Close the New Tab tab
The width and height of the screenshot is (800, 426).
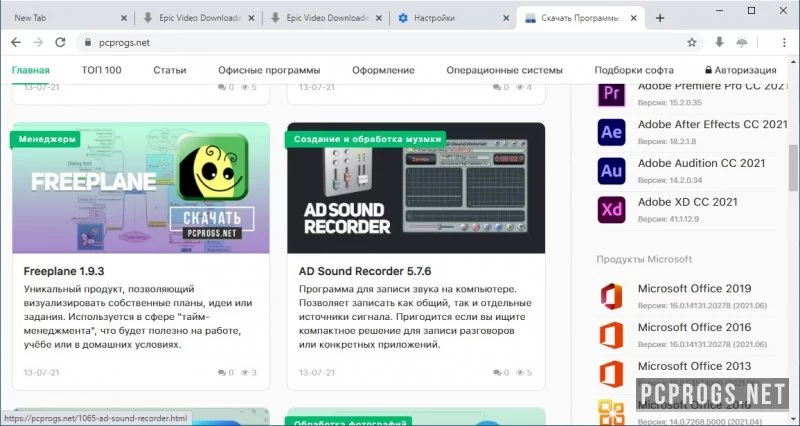click(x=124, y=18)
